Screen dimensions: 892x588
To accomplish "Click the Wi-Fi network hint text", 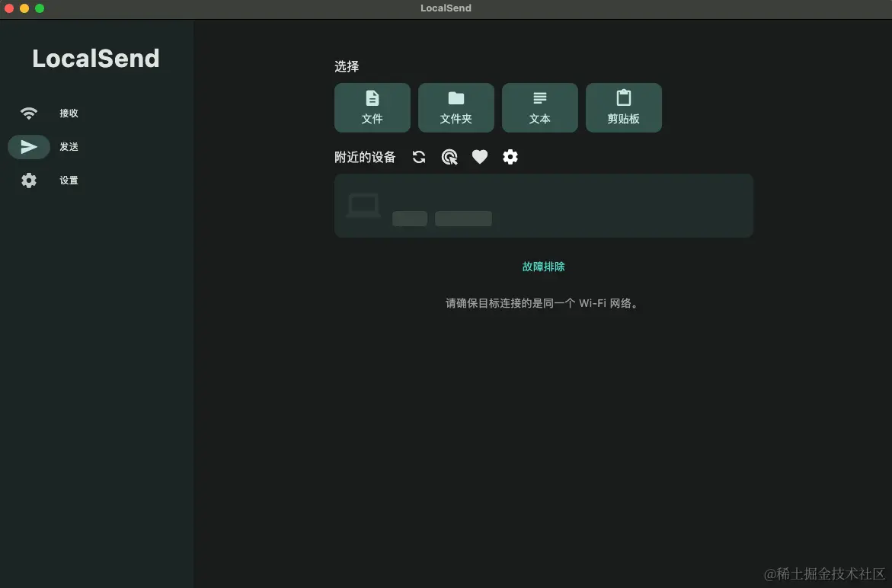I will coord(543,303).
